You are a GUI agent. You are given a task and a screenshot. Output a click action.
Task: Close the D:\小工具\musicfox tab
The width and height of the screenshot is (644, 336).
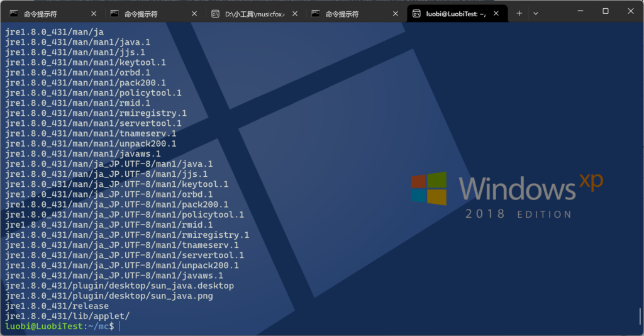(295, 13)
